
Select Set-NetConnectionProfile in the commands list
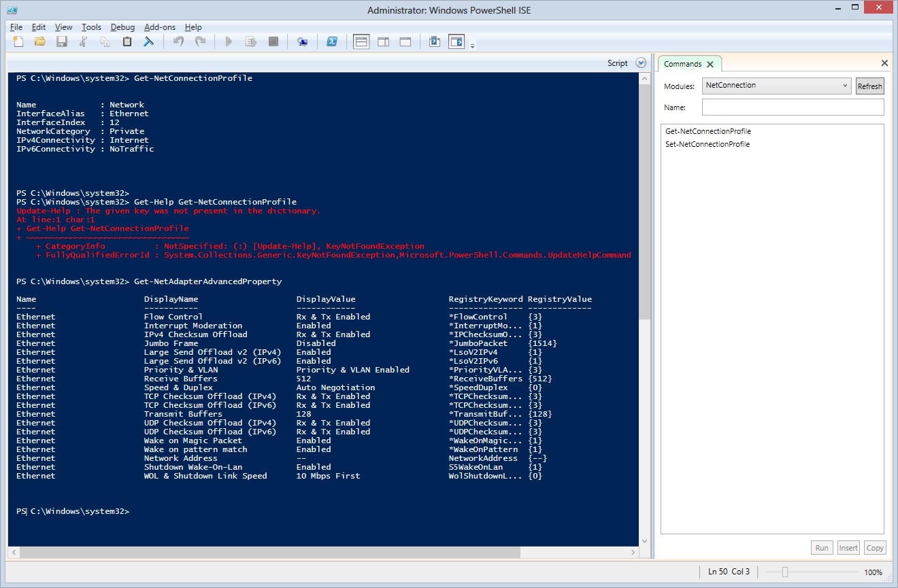click(x=708, y=144)
